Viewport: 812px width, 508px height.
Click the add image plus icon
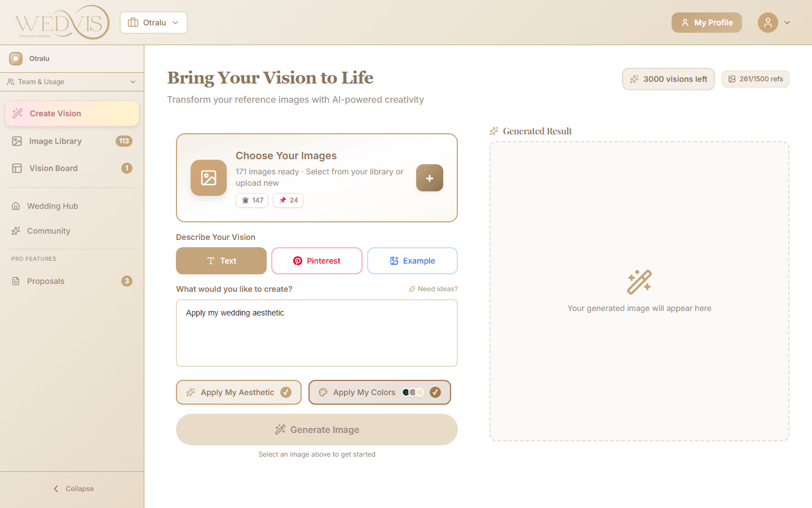429,178
